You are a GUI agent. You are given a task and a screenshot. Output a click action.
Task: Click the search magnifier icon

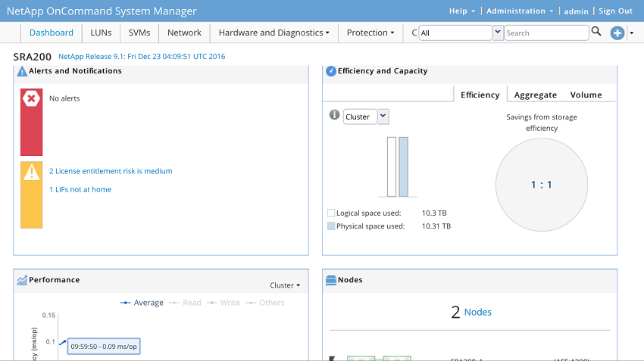(596, 31)
